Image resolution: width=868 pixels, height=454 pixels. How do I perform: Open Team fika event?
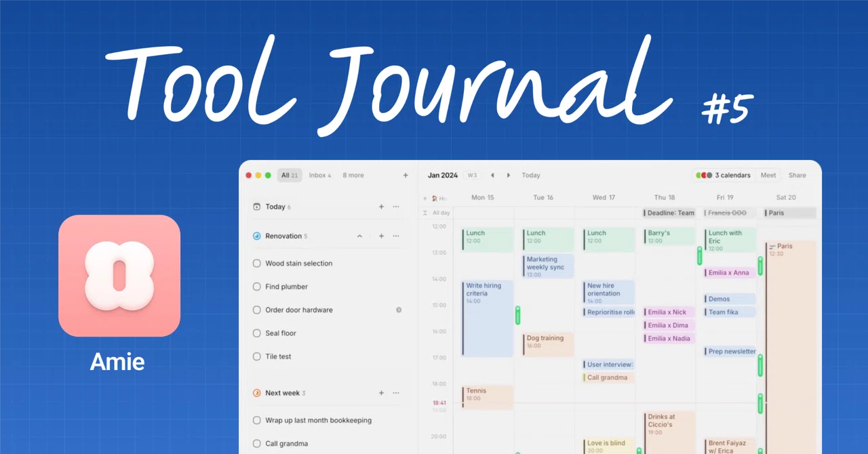730,312
